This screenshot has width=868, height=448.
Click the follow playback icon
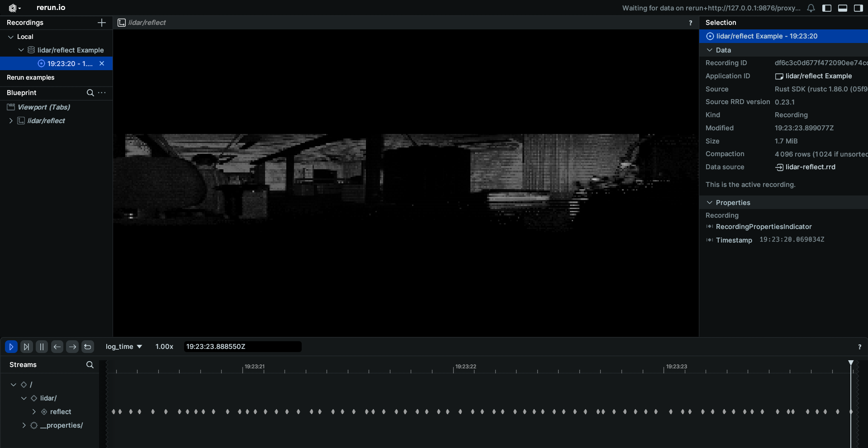coord(27,347)
